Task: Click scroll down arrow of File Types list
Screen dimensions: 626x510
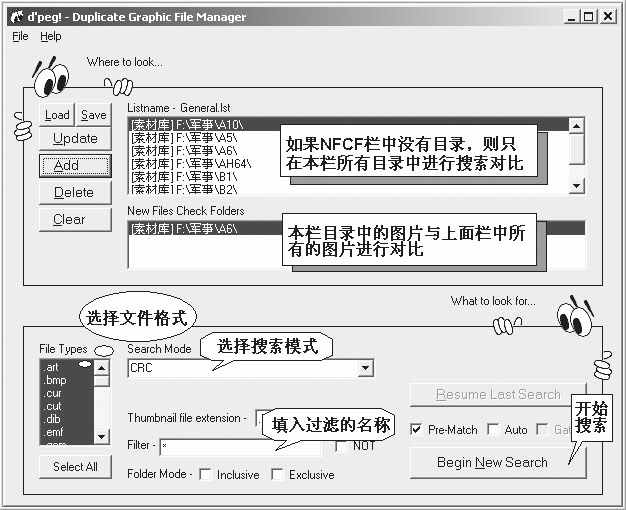Action: (101, 437)
